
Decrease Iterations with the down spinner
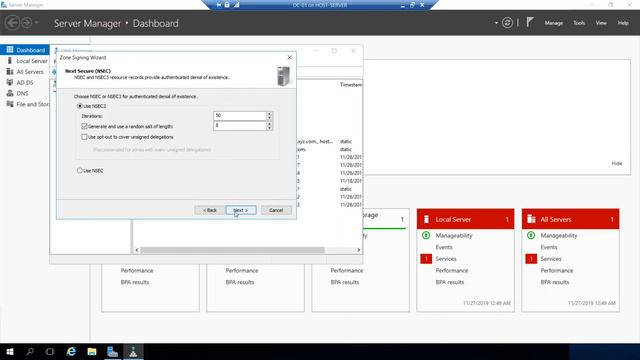[269, 118]
